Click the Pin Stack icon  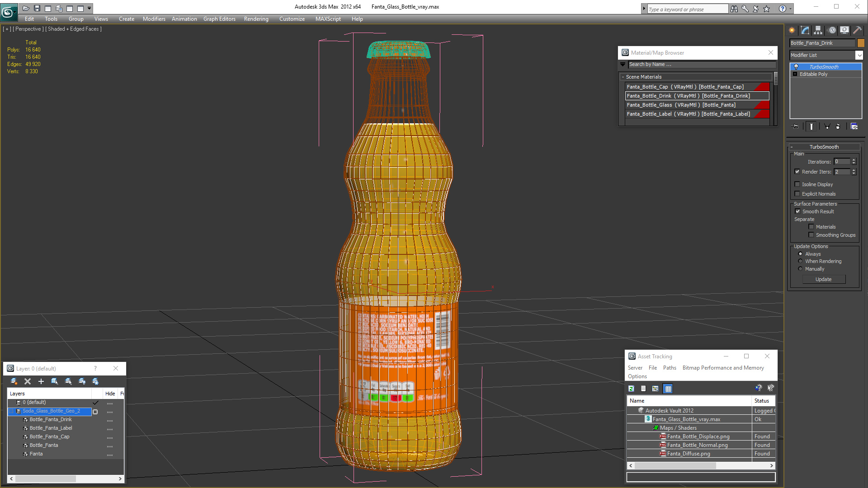click(x=796, y=127)
